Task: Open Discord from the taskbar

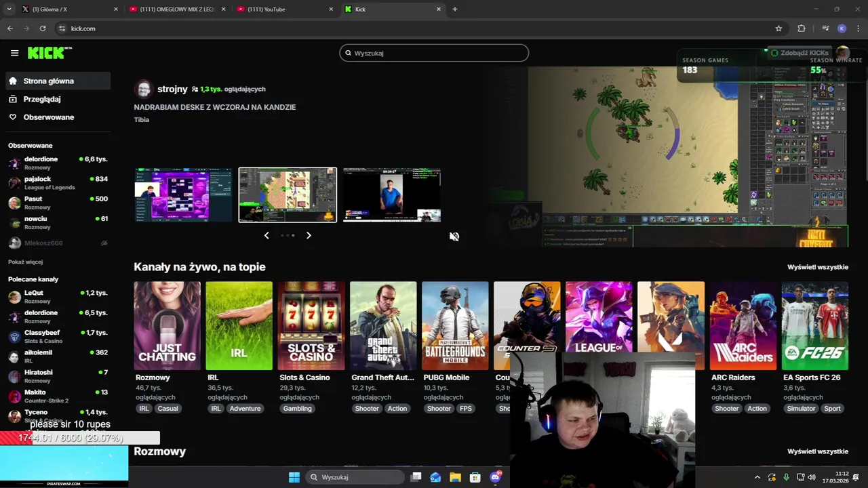Action: point(495,477)
